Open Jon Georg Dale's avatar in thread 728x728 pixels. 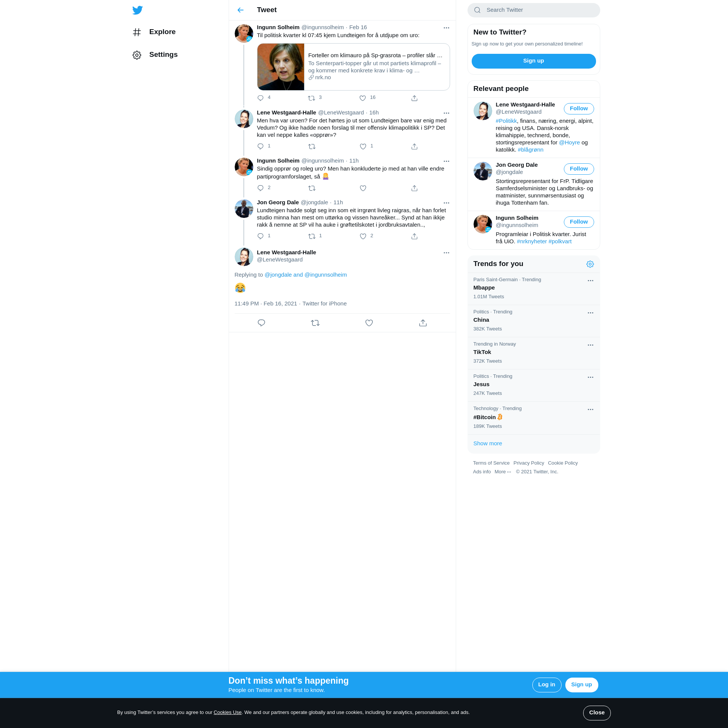point(244,209)
